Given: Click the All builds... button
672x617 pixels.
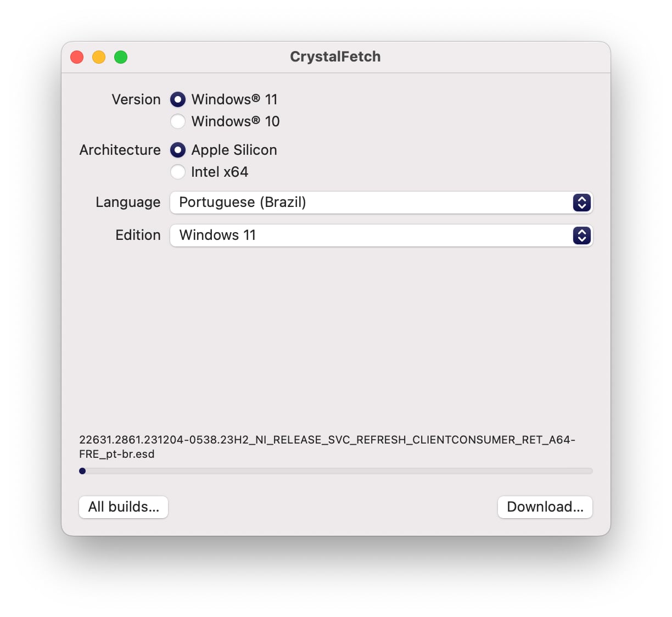Looking at the screenshot, I should coord(124,507).
